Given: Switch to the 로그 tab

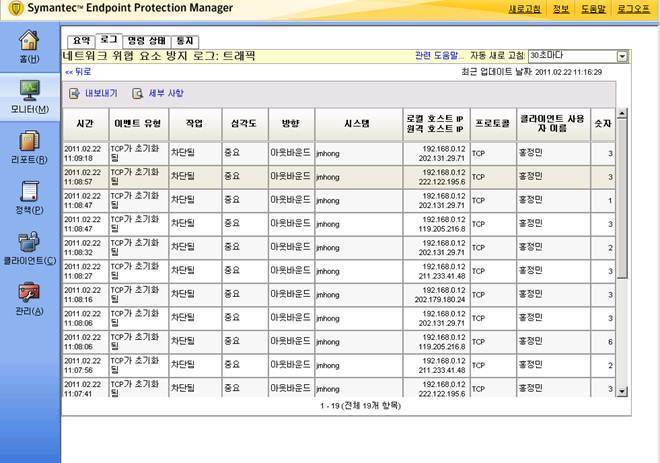Looking at the screenshot, I should (109, 40).
